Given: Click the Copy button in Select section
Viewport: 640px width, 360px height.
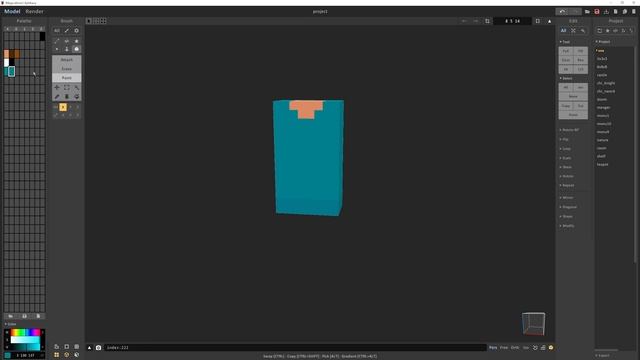Looking at the screenshot, I should 566,106.
